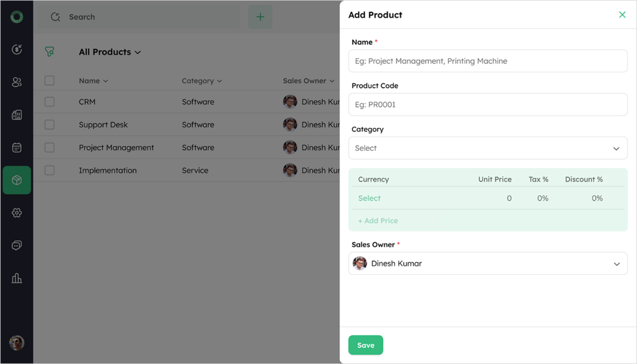Edit the Discount % value

click(597, 198)
